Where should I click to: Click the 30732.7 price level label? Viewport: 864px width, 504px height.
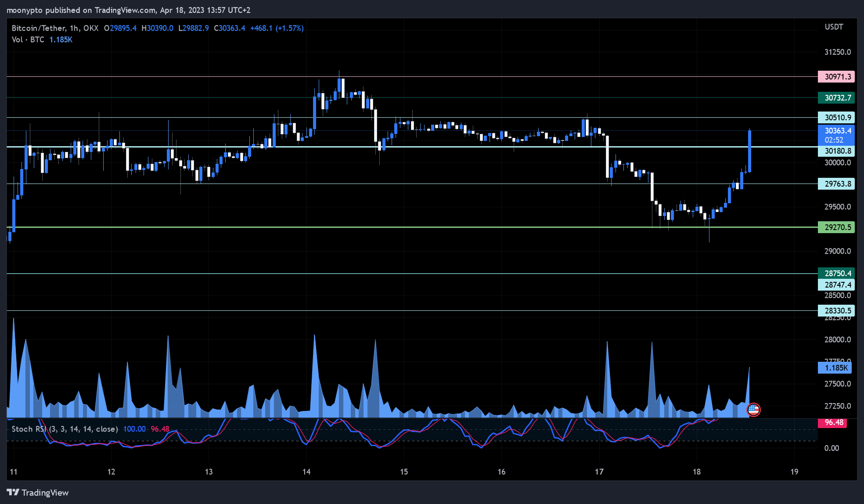(836, 98)
